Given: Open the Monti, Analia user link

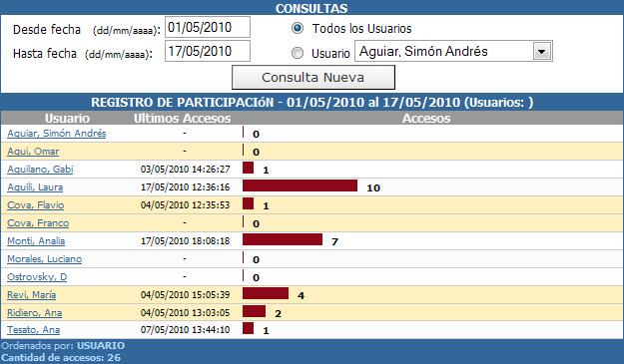Looking at the screenshot, I should tap(36, 240).
